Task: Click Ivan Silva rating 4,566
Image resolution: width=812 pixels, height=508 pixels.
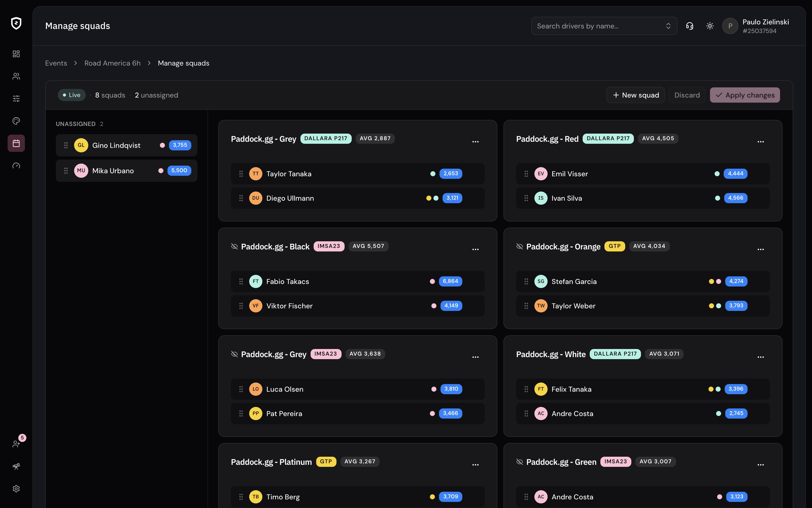Action: pos(736,198)
